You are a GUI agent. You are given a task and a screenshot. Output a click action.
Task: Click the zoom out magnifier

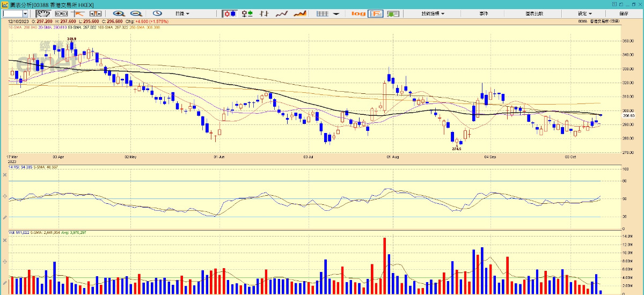tap(136, 13)
